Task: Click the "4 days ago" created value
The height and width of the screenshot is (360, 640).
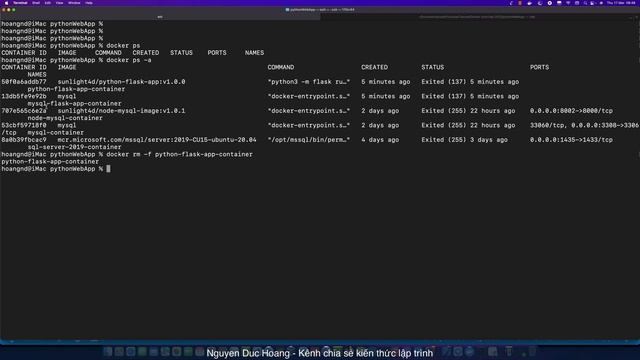Action: (x=380, y=140)
